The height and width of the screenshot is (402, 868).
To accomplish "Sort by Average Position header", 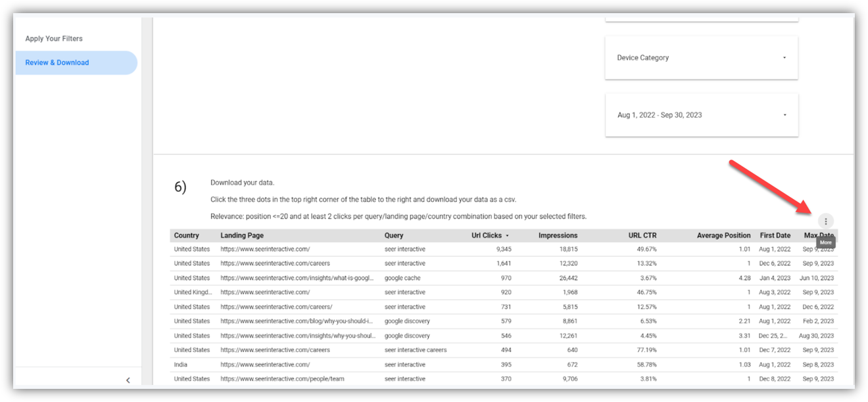I will [x=723, y=236].
